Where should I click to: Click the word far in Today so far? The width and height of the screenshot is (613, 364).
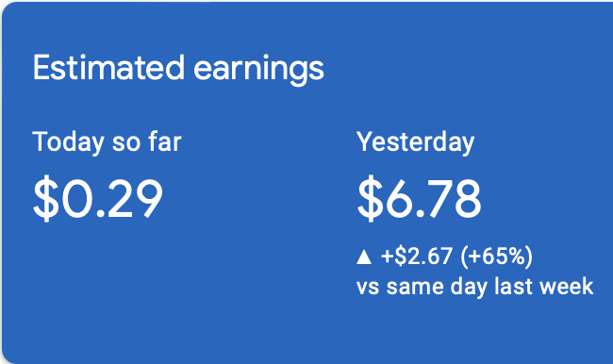(x=165, y=141)
